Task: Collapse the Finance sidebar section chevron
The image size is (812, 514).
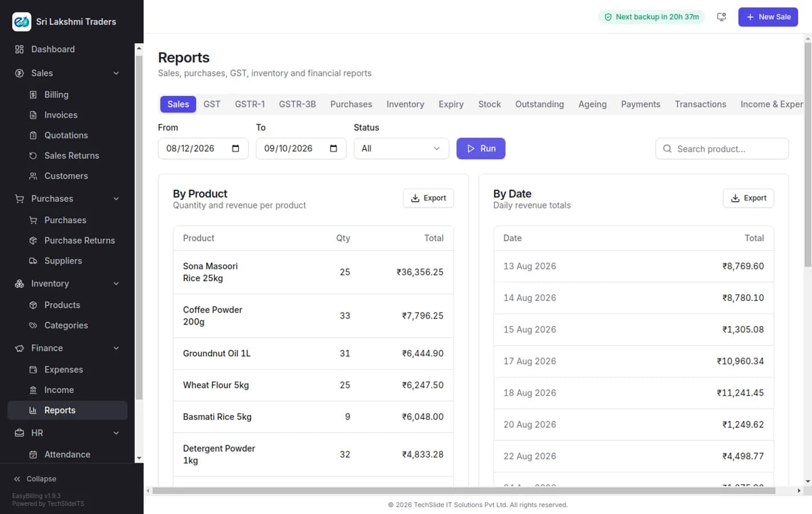Action: point(116,348)
